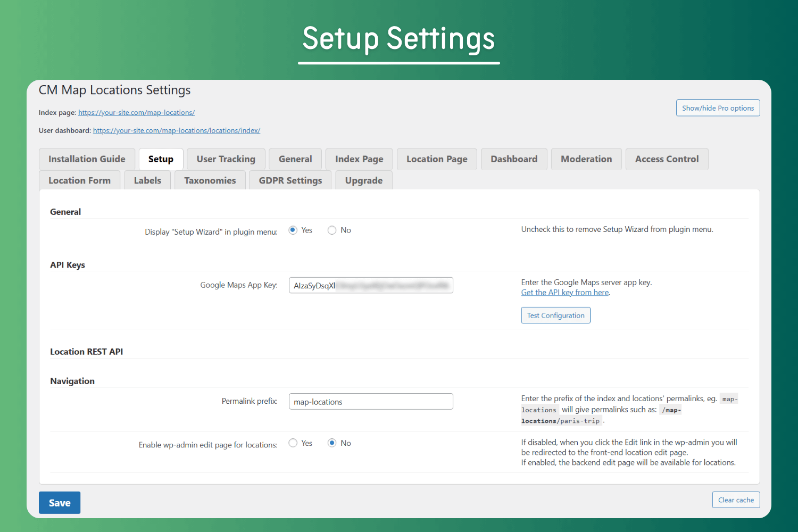Open the Upgrade tab
Image resolution: width=798 pixels, height=532 pixels.
click(x=364, y=180)
